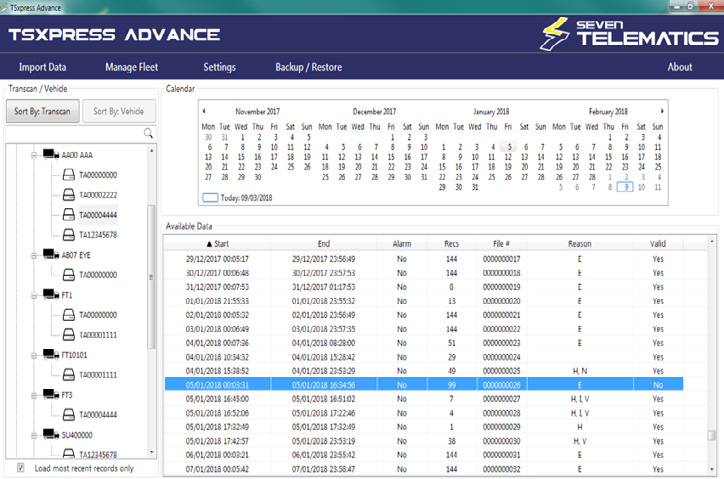The image size is (724, 479).
Task: Select the device icon for TA00002222
Action: (x=68, y=195)
